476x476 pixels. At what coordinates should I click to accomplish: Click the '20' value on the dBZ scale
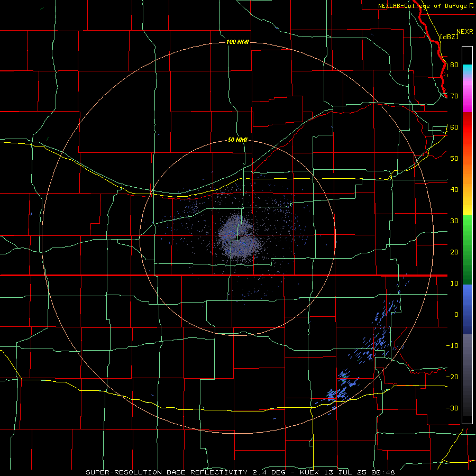pos(454,252)
